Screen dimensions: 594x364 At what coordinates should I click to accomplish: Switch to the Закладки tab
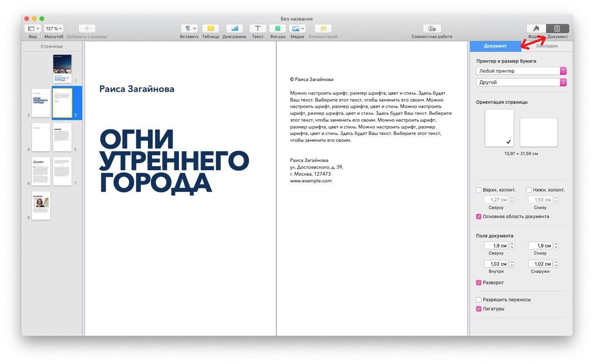click(x=547, y=46)
